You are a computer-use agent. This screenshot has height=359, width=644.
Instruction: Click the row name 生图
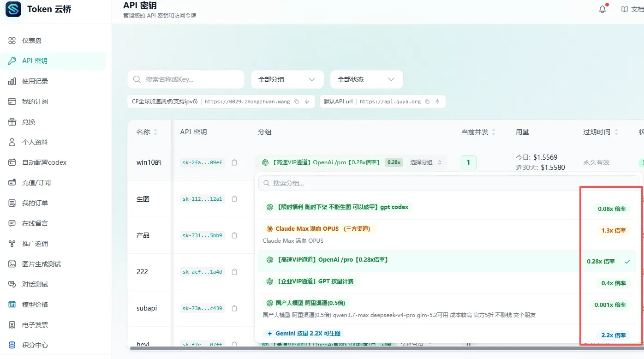tap(143, 199)
